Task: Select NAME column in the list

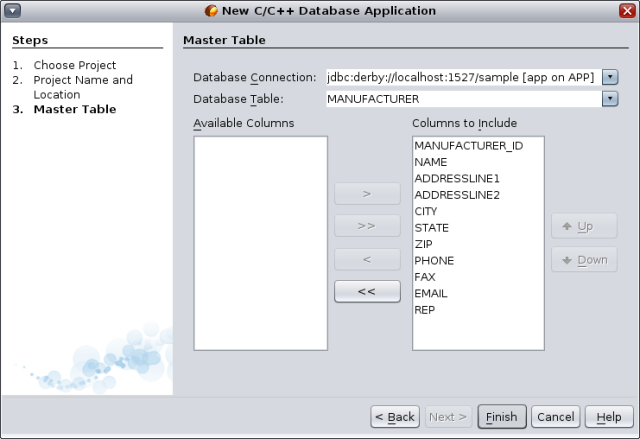Action: 478,162
